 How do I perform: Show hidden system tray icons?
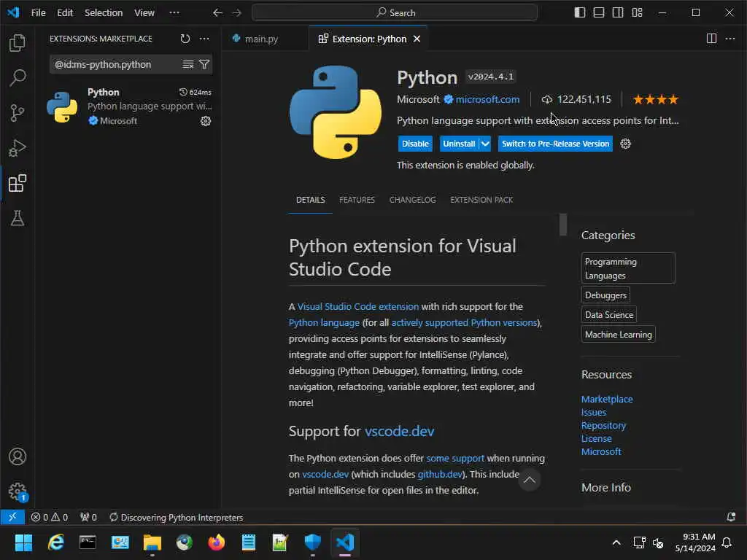pos(616,542)
